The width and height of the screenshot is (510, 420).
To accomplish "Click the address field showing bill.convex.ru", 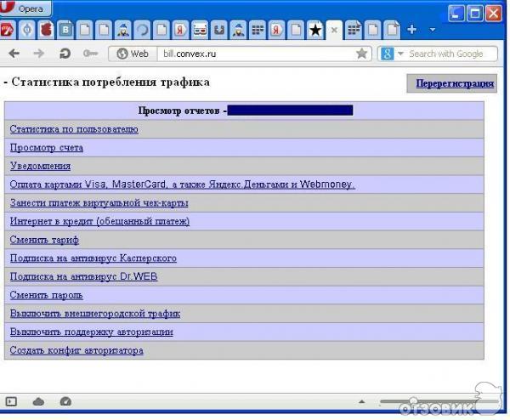I will tap(255, 54).
